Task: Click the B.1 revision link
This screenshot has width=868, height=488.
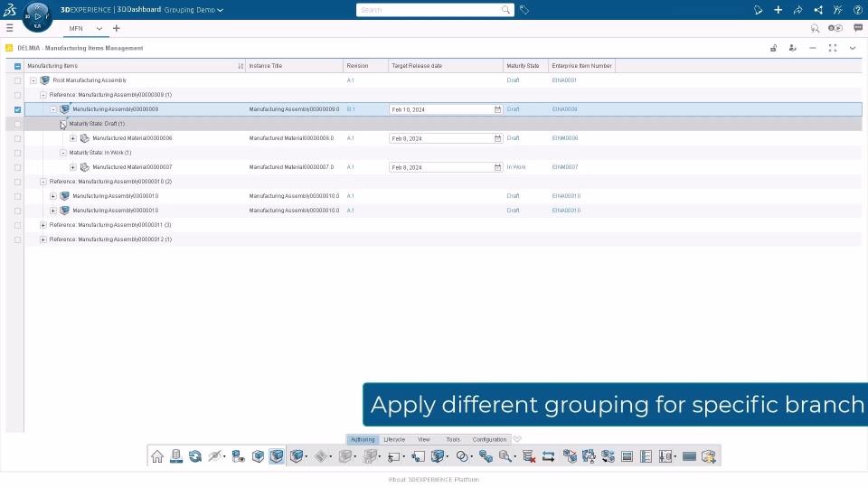Action: click(x=351, y=109)
